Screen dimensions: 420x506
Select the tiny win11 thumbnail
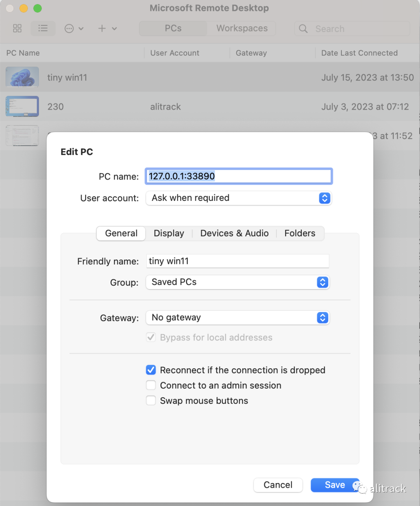22,77
